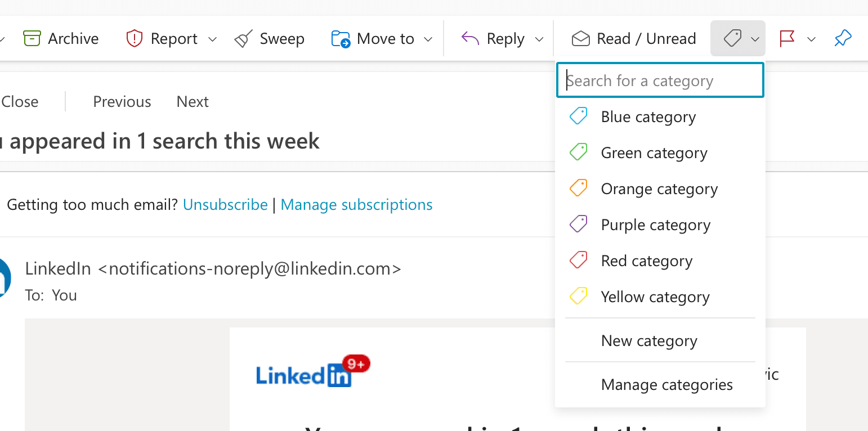Screen dimensions: 868x431
Task: Open Manage categories
Action: pyautogui.click(x=667, y=384)
